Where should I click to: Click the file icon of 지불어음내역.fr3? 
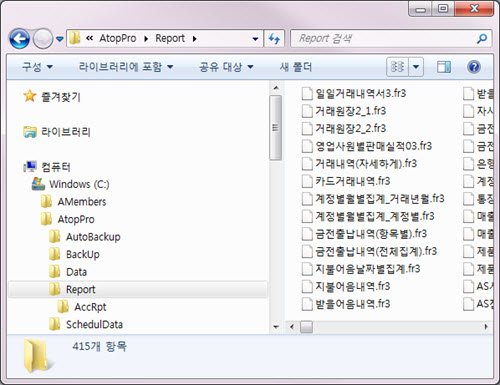pyautogui.click(x=307, y=286)
